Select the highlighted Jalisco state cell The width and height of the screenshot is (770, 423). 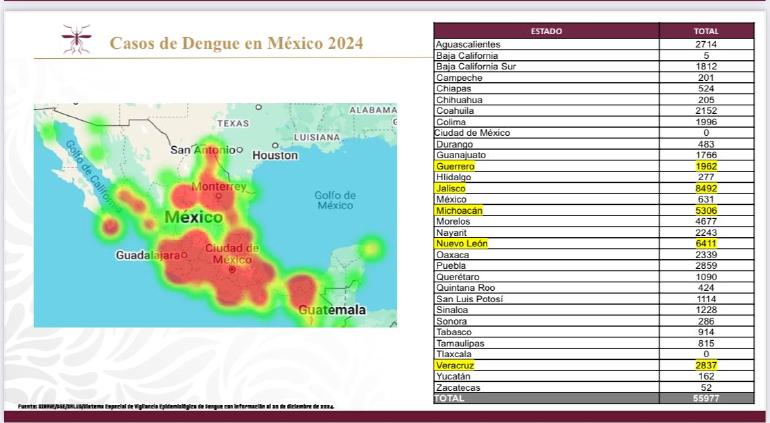451,188
